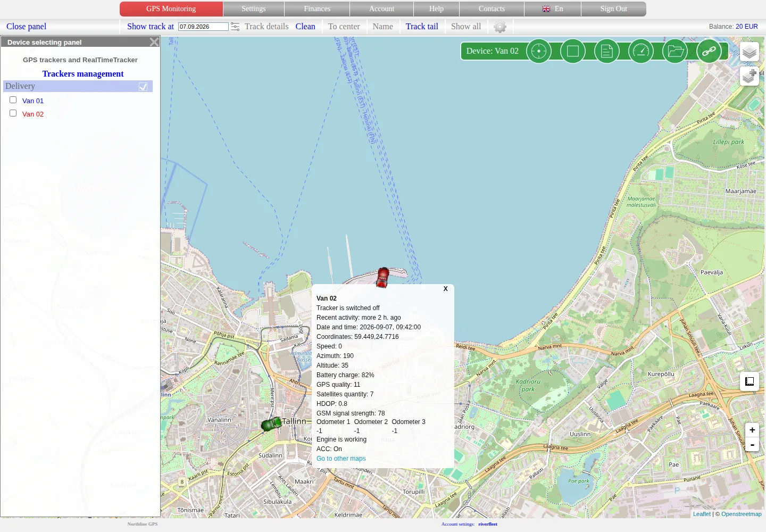
Task: Check the Van 01 checkbox
Action: click(x=13, y=100)
